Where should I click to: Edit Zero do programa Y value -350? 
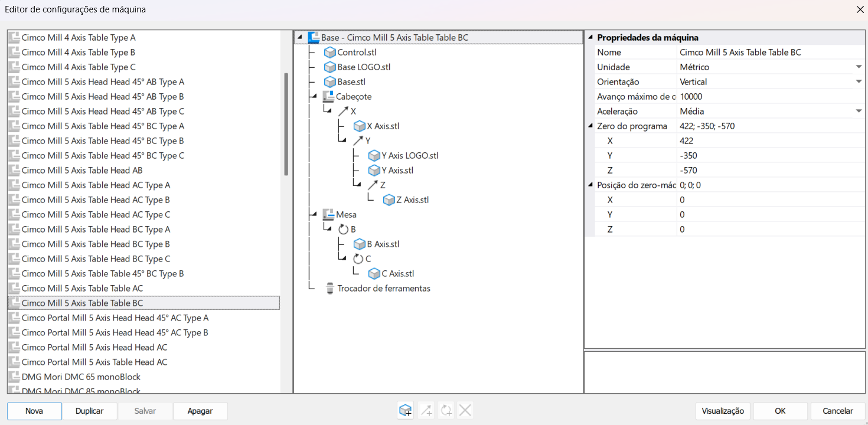(x=771, y=156)
